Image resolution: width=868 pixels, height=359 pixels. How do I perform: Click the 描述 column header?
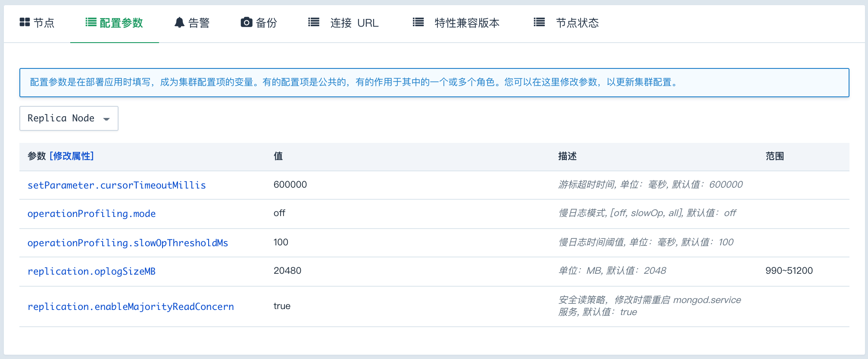pyautogui.click(x=567, y=156)
